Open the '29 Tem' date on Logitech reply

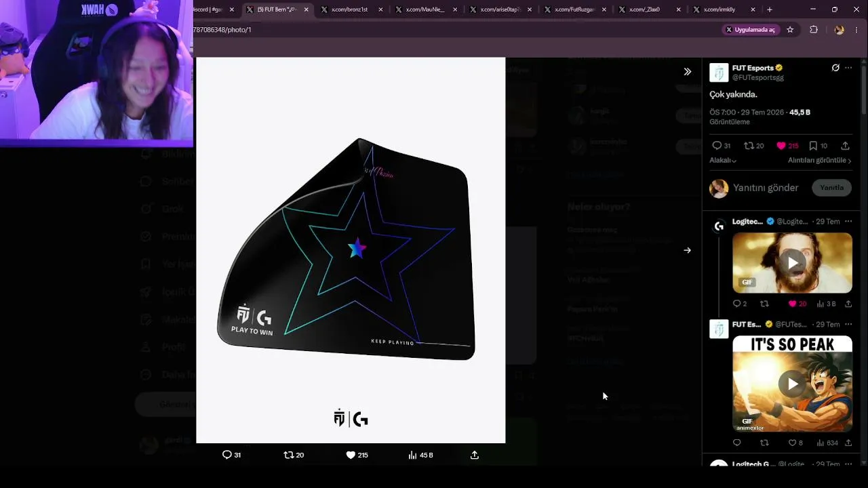828,222
